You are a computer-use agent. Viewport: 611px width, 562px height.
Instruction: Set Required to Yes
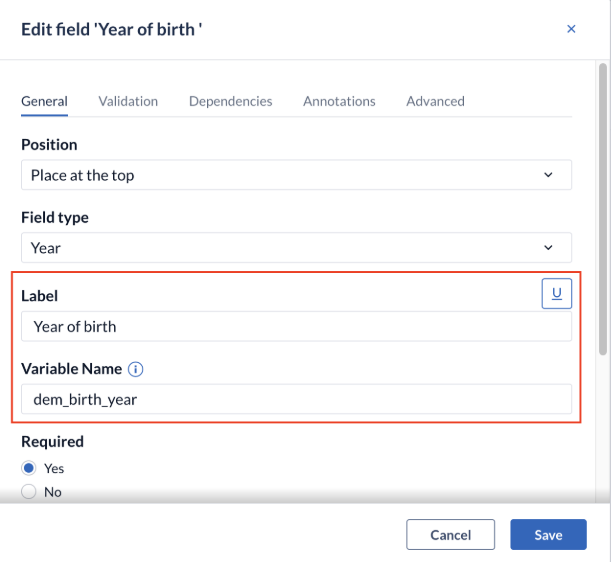pos(29,468)
